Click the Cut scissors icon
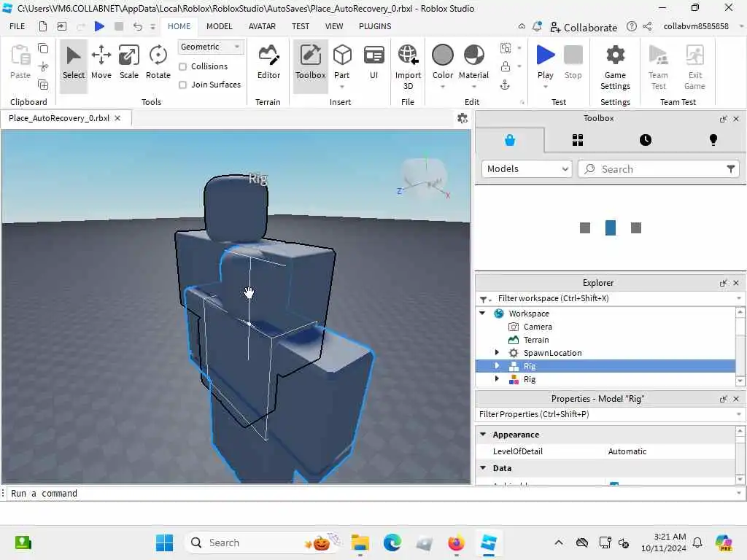The image size is (747, 560). point(43,66)
